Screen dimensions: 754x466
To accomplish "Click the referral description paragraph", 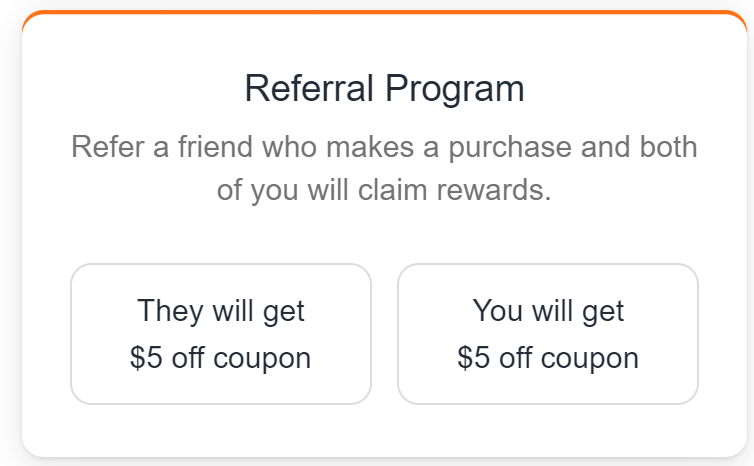I will pyautogui.click(x=384, y=168).
